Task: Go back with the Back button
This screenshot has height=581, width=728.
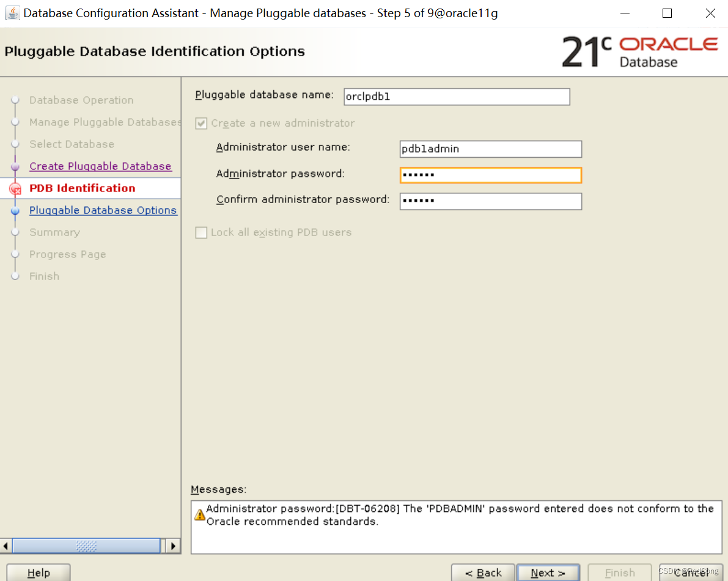Action: tap(483, 572)
